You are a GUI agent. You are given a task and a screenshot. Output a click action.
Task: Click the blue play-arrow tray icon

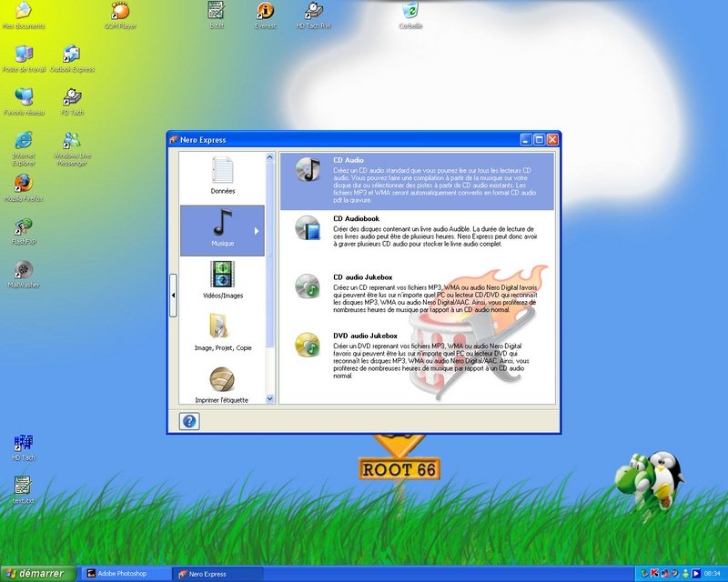point(696,574)
